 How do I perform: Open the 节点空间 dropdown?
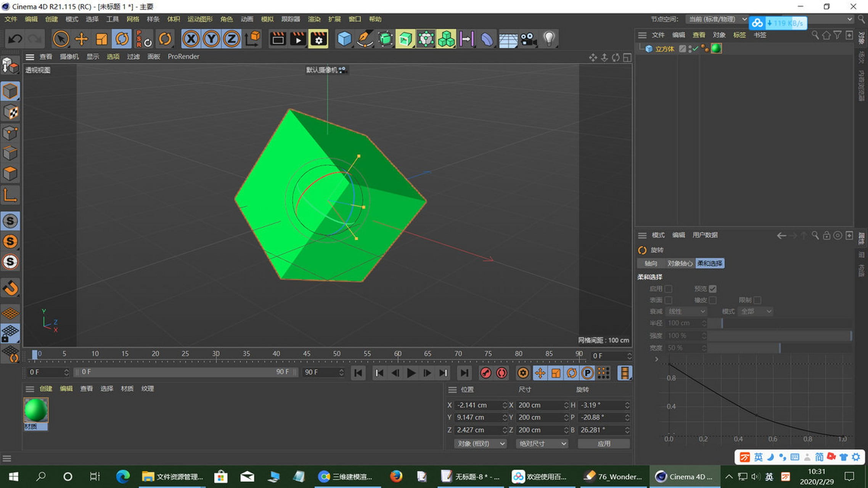tap(717, 19)
